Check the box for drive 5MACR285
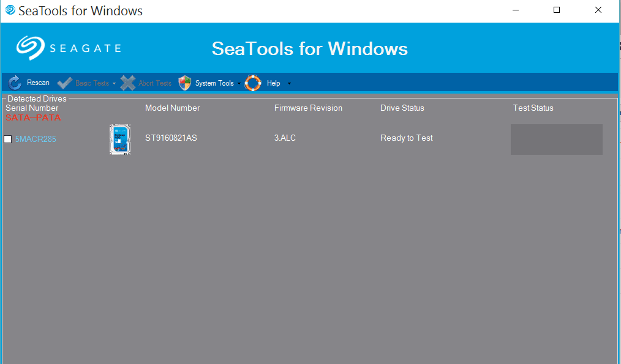 click(x=8, y=139)
